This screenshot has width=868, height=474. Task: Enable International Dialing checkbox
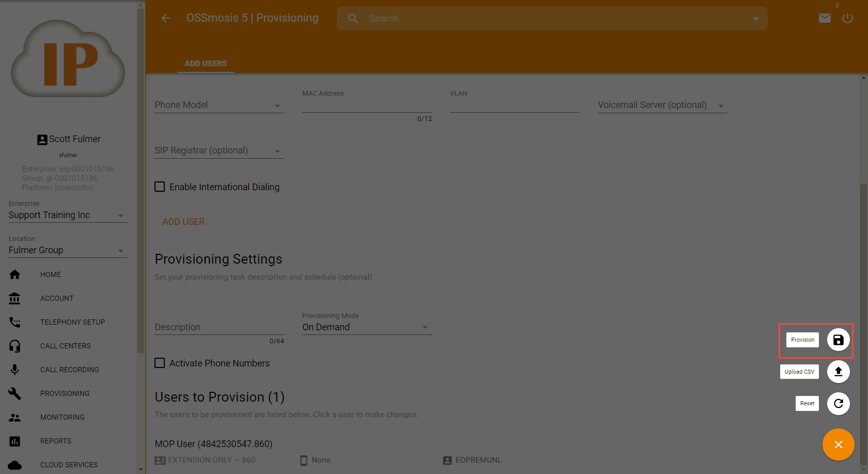160,187
